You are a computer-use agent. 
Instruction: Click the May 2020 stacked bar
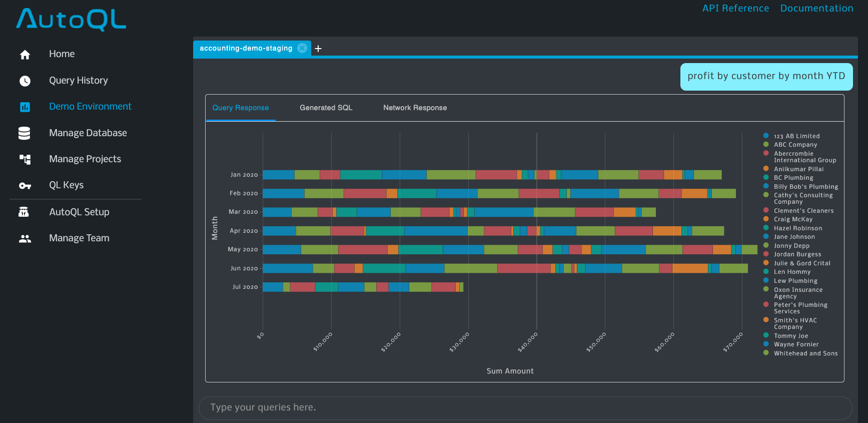(510, 249)
